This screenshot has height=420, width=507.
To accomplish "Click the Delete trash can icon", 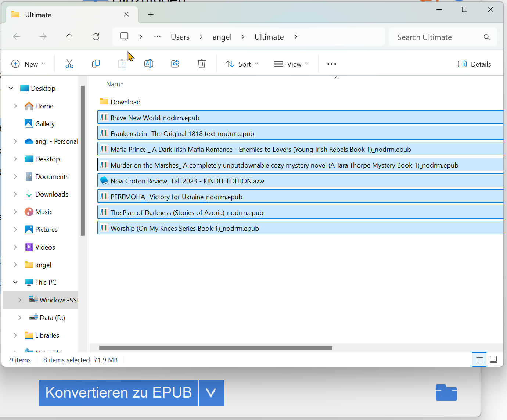I will pos(202,64).
